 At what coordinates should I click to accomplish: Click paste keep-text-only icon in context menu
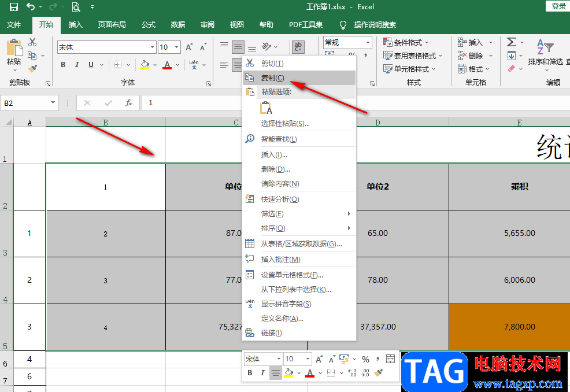coord(266,108)
